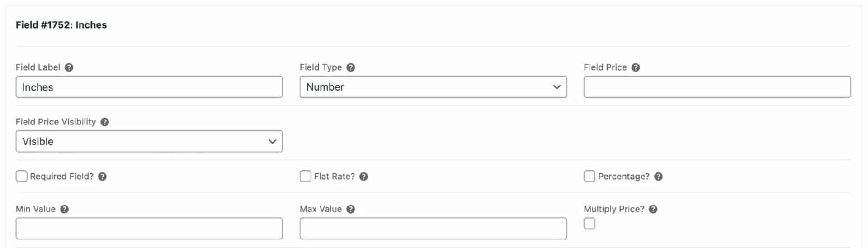This screenshot has height=249, width=868.
Task: Click the Flat Rate help icon
Action: click(364, 177)
